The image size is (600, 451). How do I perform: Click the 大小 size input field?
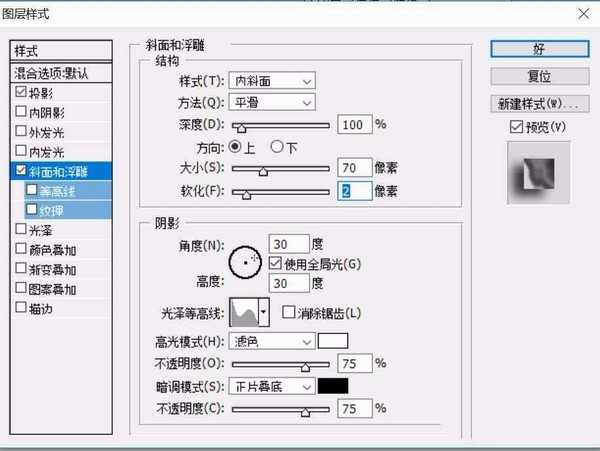tap(354, 168)
